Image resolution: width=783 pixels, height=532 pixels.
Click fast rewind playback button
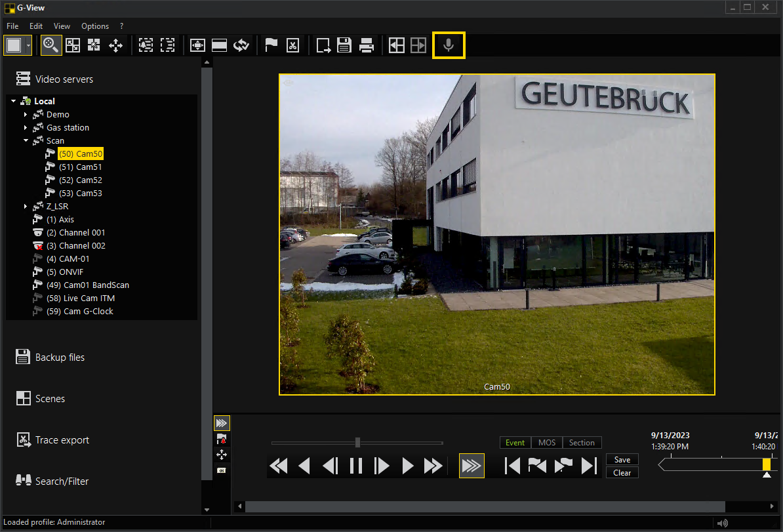[x=279, y=466]
